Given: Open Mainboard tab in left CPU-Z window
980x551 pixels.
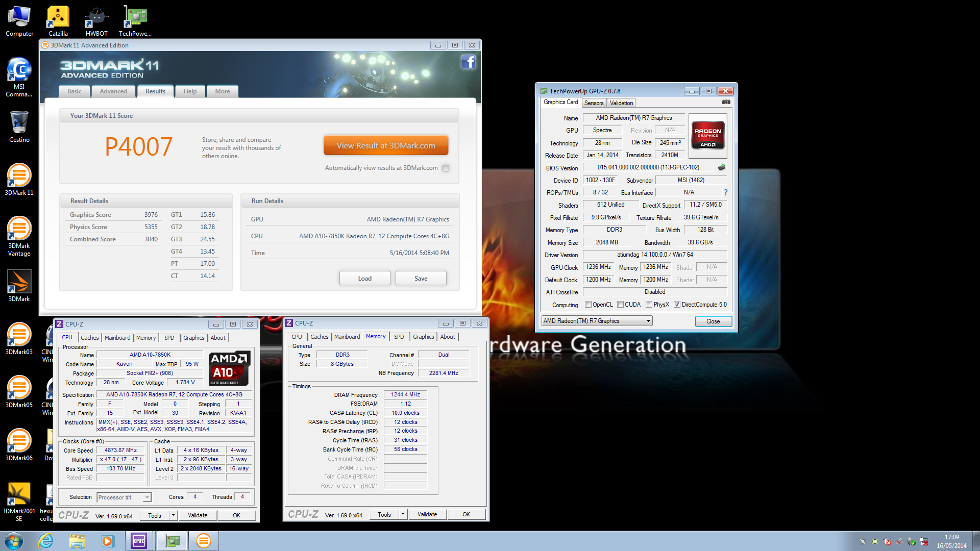Looking at the screenshot, I should click(x=117, y=338).
